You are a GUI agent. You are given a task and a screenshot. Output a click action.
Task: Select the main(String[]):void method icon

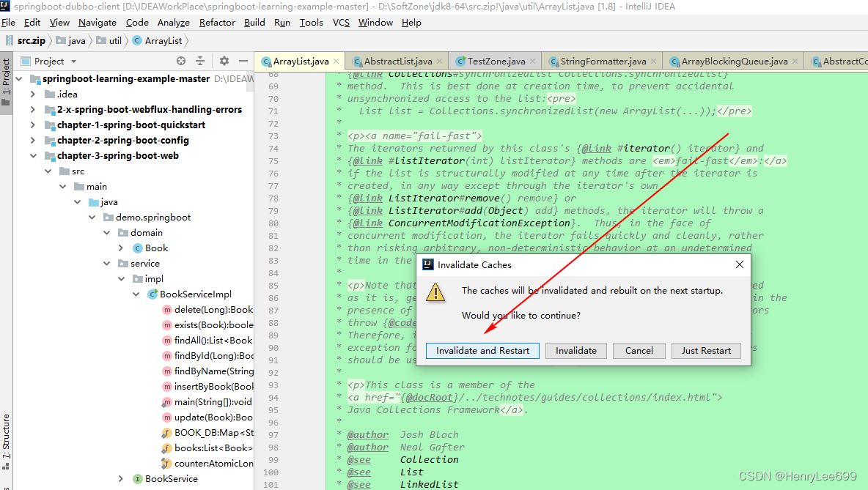(167, 402)
